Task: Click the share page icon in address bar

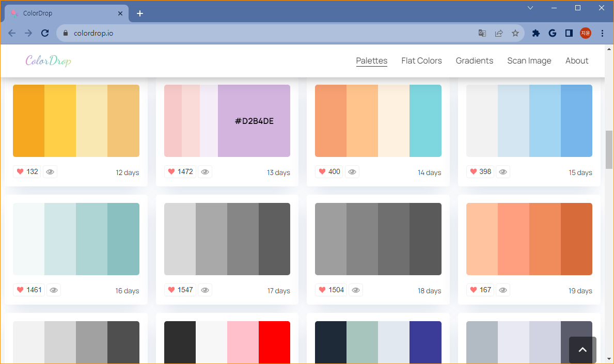Action: pyautogui.click(x=498, y=33)
